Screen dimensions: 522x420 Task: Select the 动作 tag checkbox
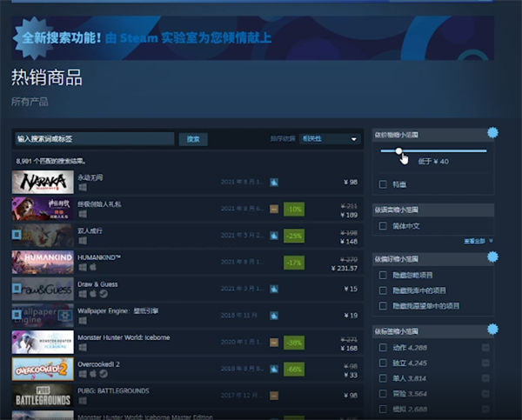pos(383,348)
